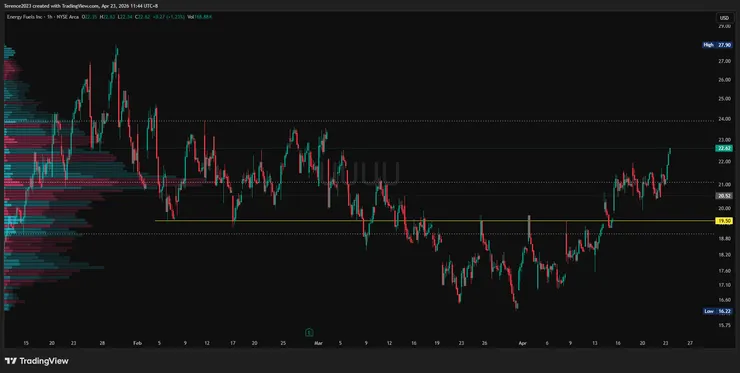Click the 20.00 price scale label

tap(724, 208)
